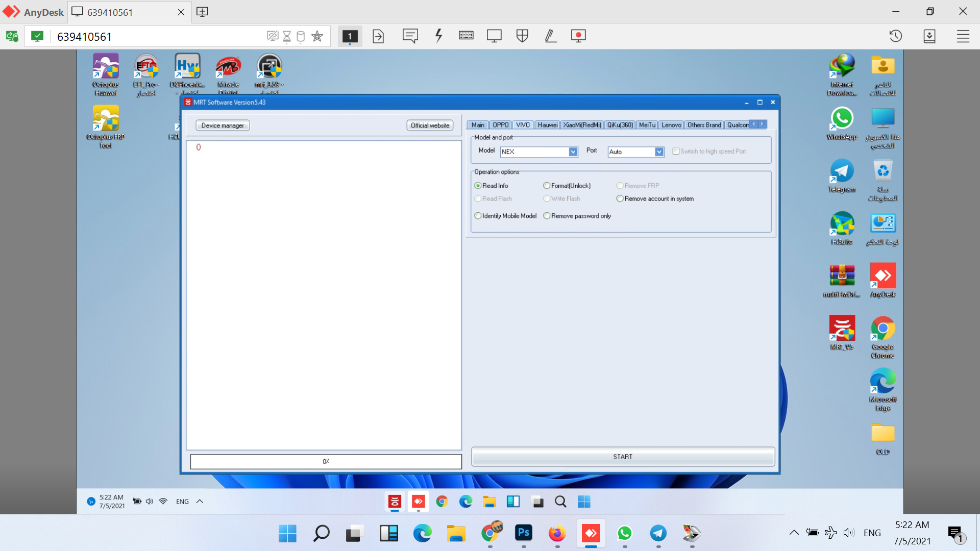Activate AnyDesk whiteboard pen icon
Screen dimensions: 980x551
pyautogui.click(x=550, y=36)
